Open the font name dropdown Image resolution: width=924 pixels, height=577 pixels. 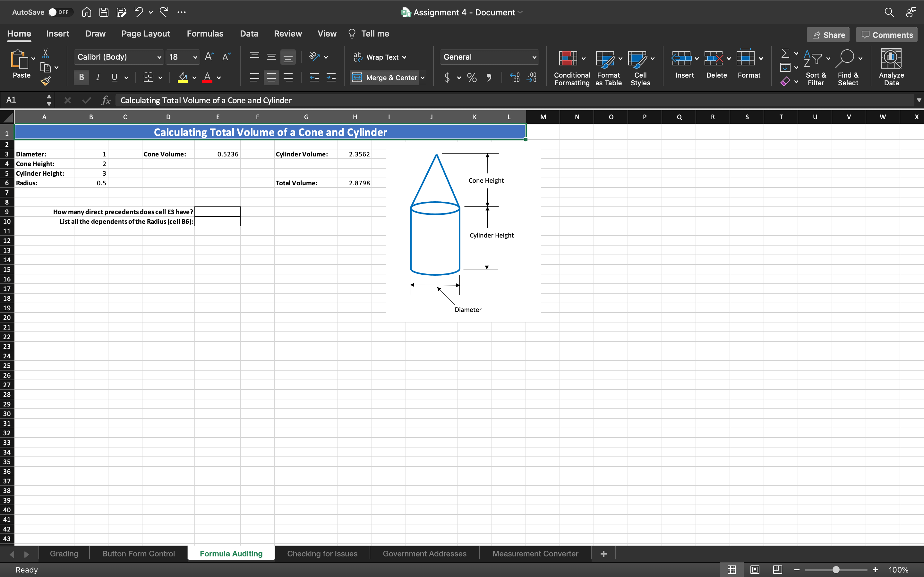coord(159,57)
